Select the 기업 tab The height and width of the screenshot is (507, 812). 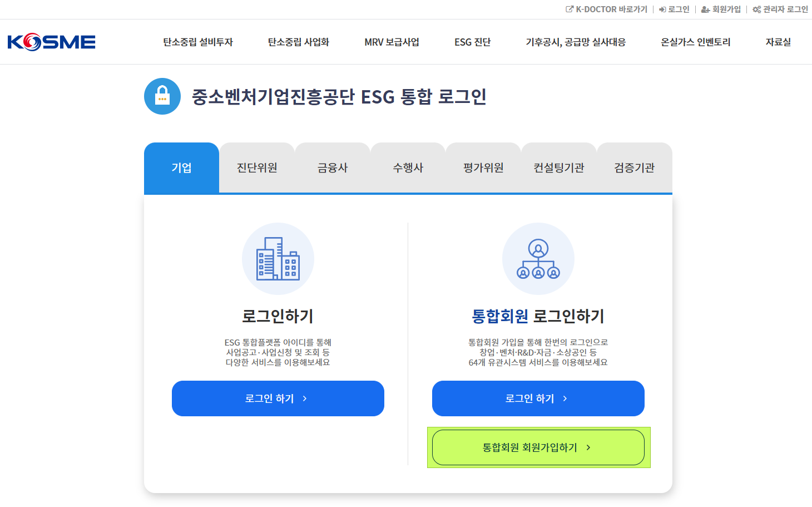tap(181, 168)
